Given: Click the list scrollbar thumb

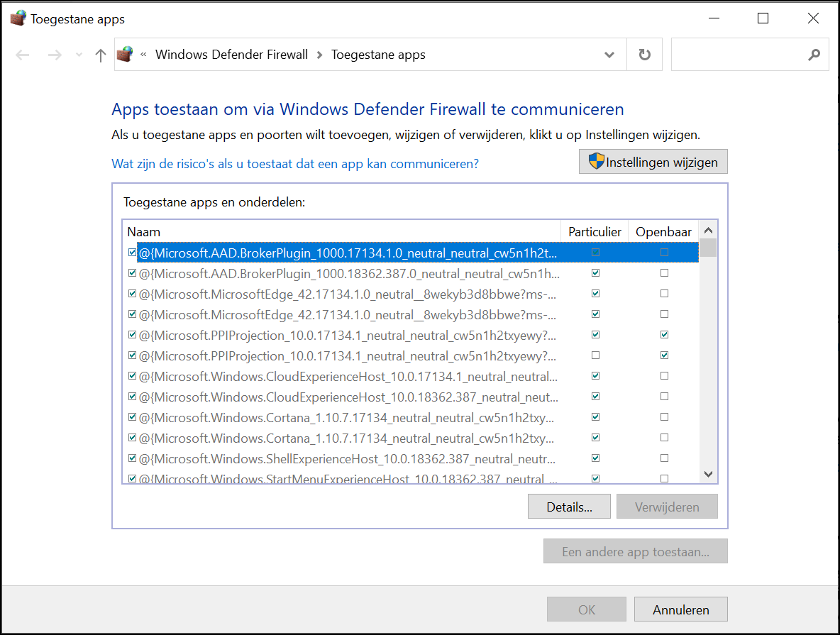Looking at the screenshot, I should point(708,248).
